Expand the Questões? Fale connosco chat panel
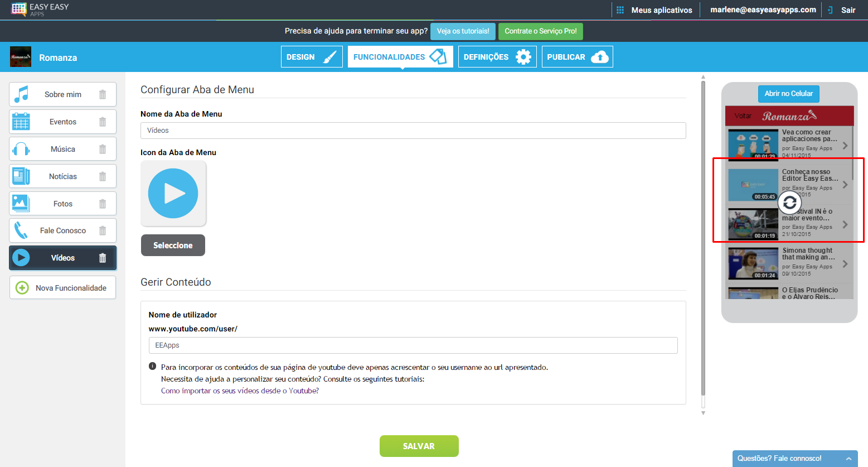Screen dimensions: 868x467 (848, 459)
